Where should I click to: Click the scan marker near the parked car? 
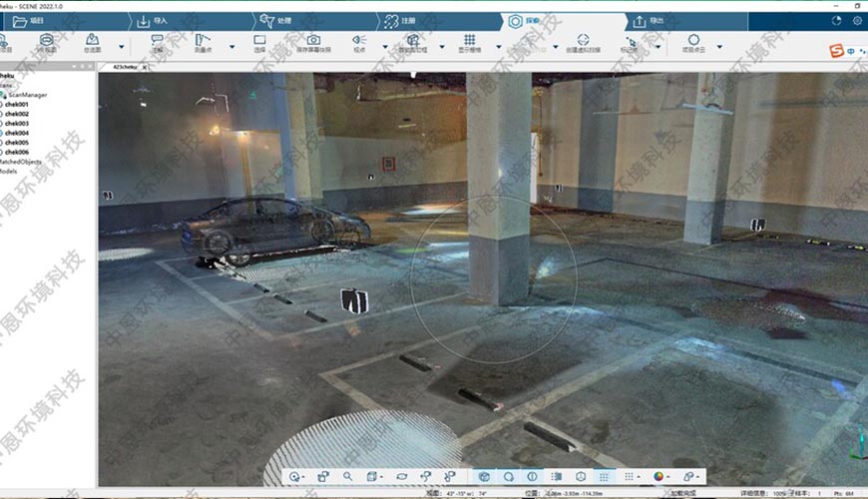click(x=354, y=301)
